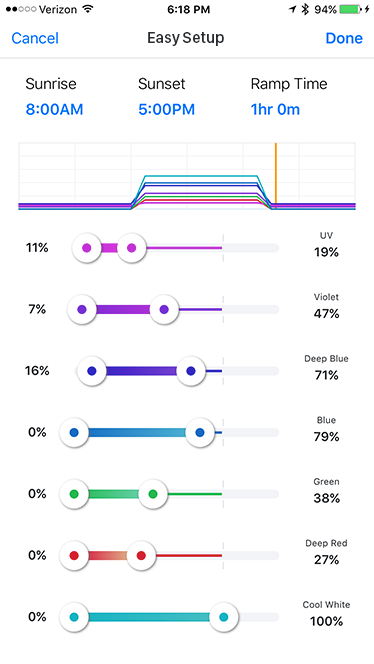The width and height of the screenshot is (374, 664).
Task: Tap the Cool White slider right handle
Action: (224, 617)
